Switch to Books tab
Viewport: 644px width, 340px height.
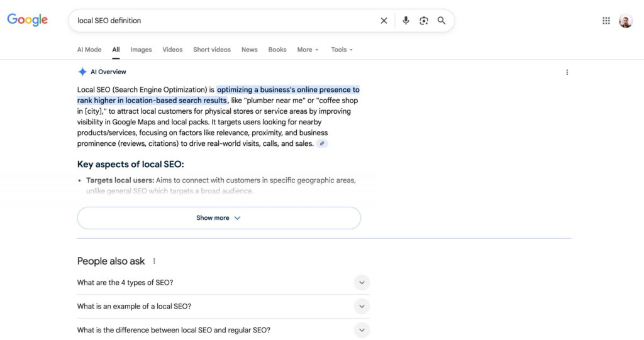(277, 50)
